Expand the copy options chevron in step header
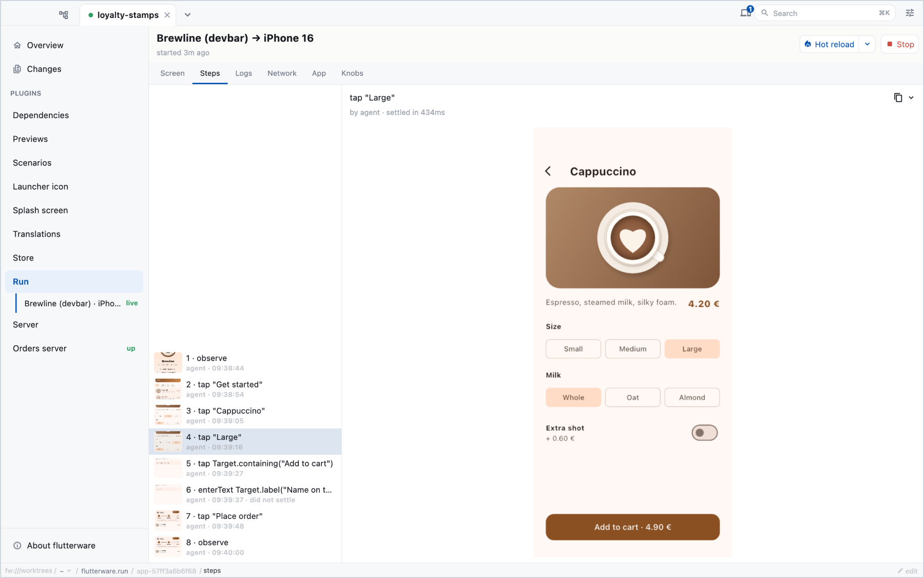 (911, 98)
